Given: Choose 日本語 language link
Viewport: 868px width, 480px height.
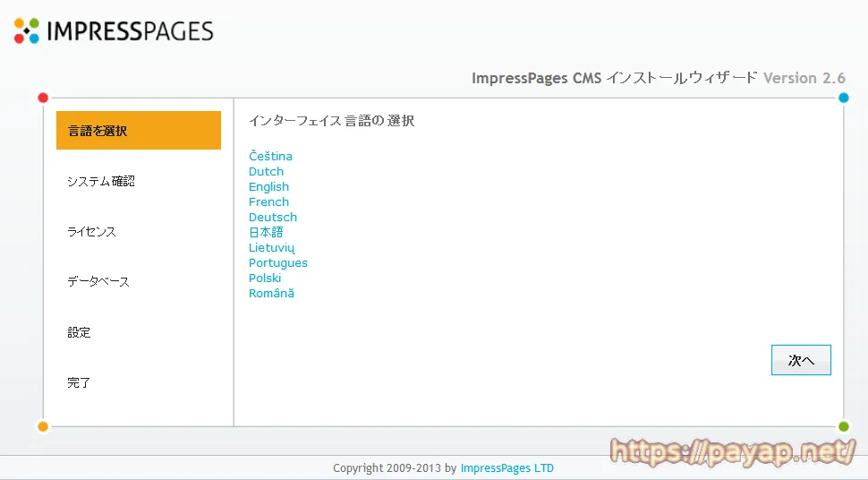Looking at the screenshot, I should tap(266, 232).
